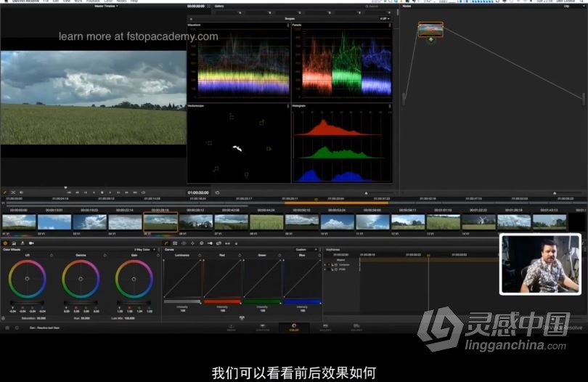
Task: Open the Stereoscopic 3D palette icon
Action: pyautogui.click(x=227, y=243)
